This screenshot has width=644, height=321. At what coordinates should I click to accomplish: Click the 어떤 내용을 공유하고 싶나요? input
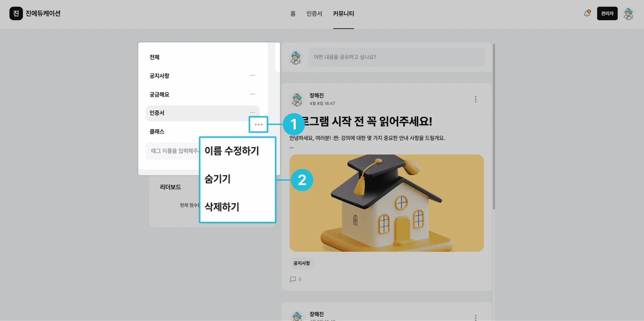click(396, 57)
